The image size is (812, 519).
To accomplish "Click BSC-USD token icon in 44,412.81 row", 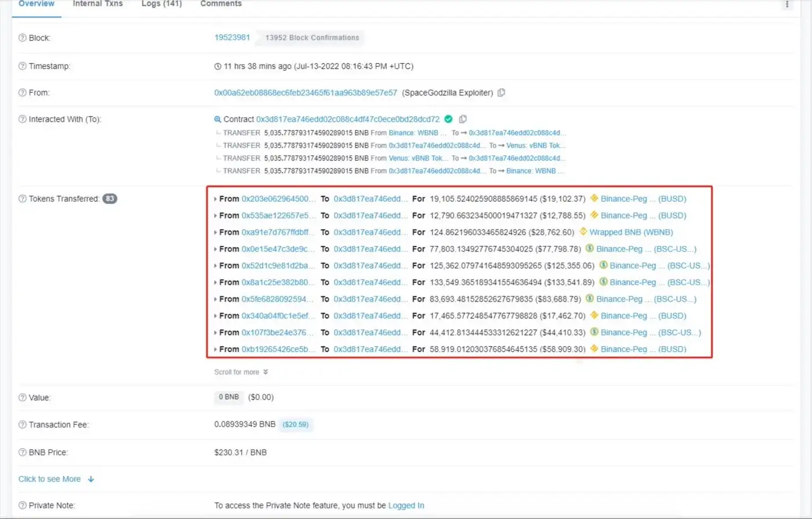I will pos(594,333).
